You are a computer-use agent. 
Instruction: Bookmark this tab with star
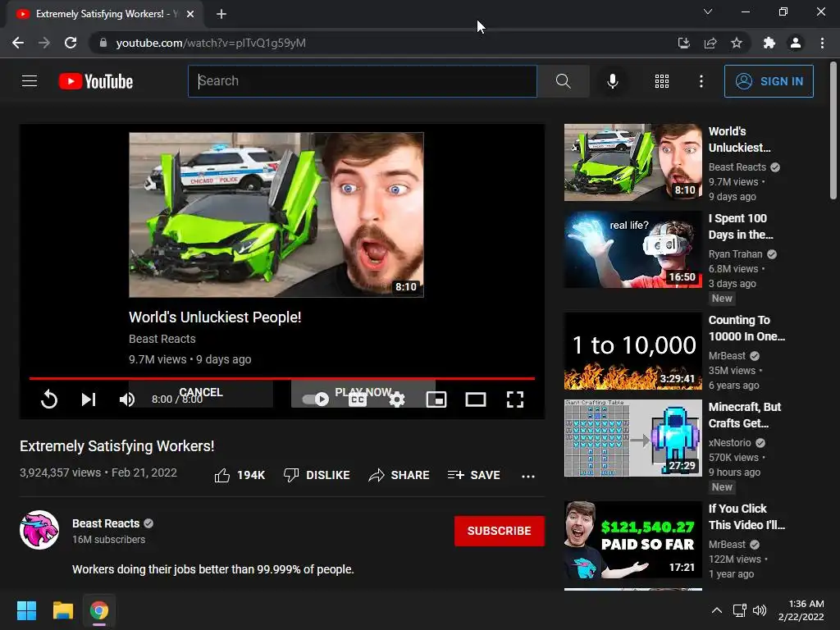737,43
